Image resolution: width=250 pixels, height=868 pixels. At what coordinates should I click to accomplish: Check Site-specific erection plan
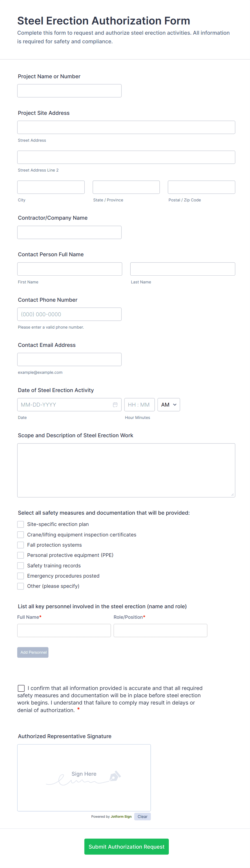tap(20, 524)
